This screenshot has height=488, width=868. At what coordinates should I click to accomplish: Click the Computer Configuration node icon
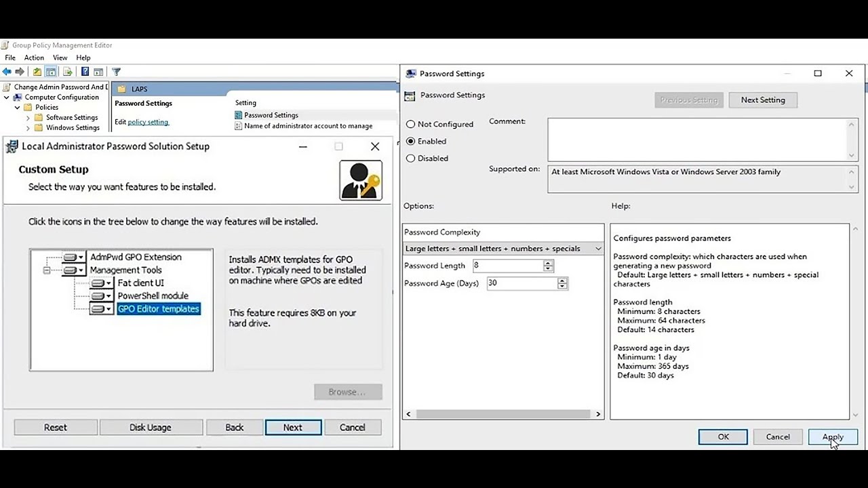[x=18, y=97]
